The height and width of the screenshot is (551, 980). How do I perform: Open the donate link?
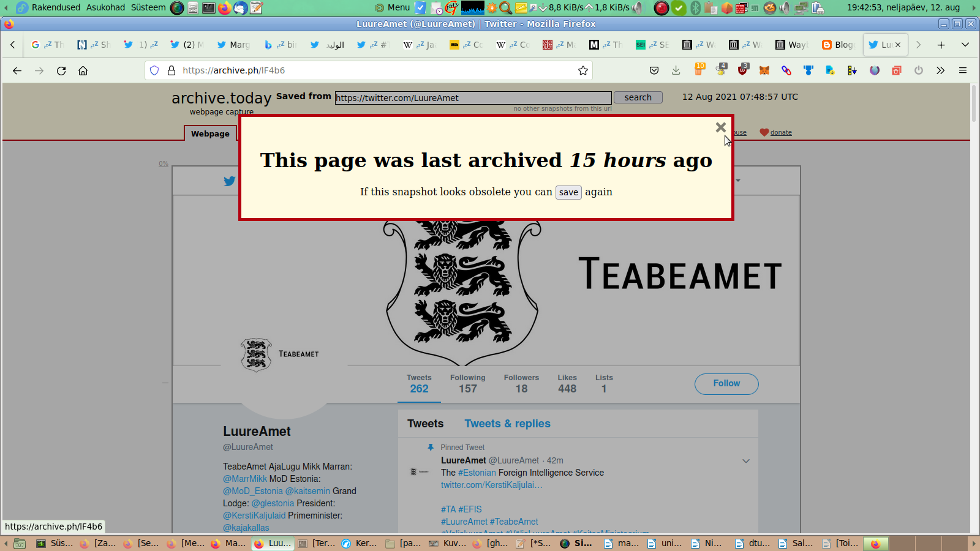781,132
